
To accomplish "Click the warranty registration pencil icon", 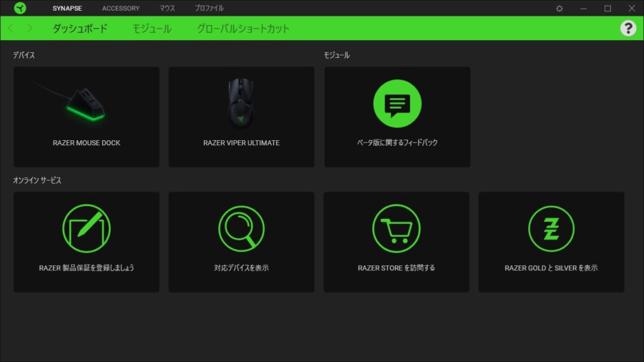I will pos(86,228).
